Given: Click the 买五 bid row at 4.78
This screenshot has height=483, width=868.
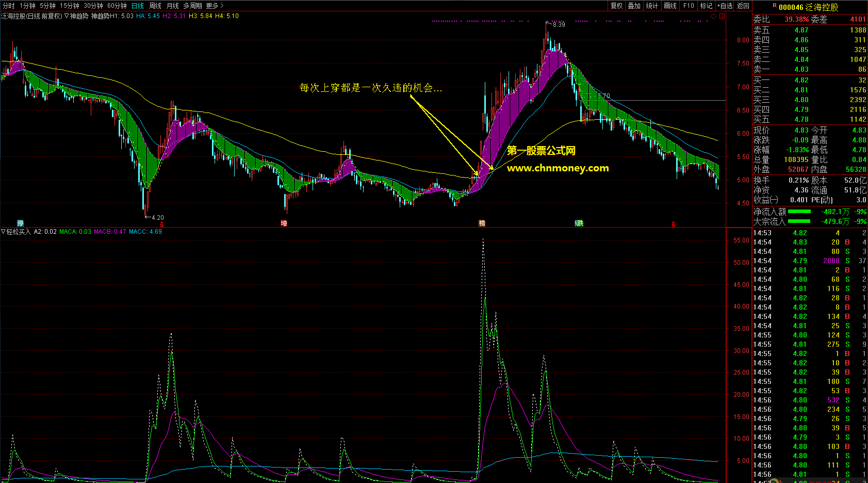Looking at the screenshot, I should 810,119.
